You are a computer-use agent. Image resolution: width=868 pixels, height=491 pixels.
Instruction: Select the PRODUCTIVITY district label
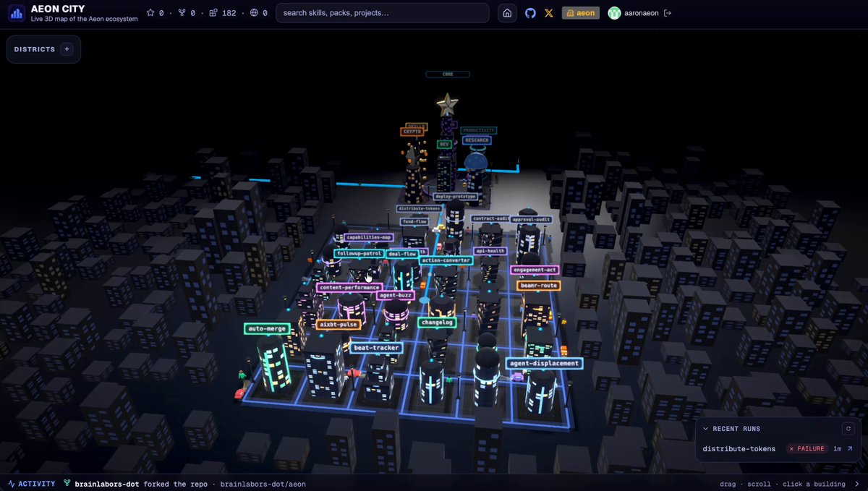click(x=478, y=131)
